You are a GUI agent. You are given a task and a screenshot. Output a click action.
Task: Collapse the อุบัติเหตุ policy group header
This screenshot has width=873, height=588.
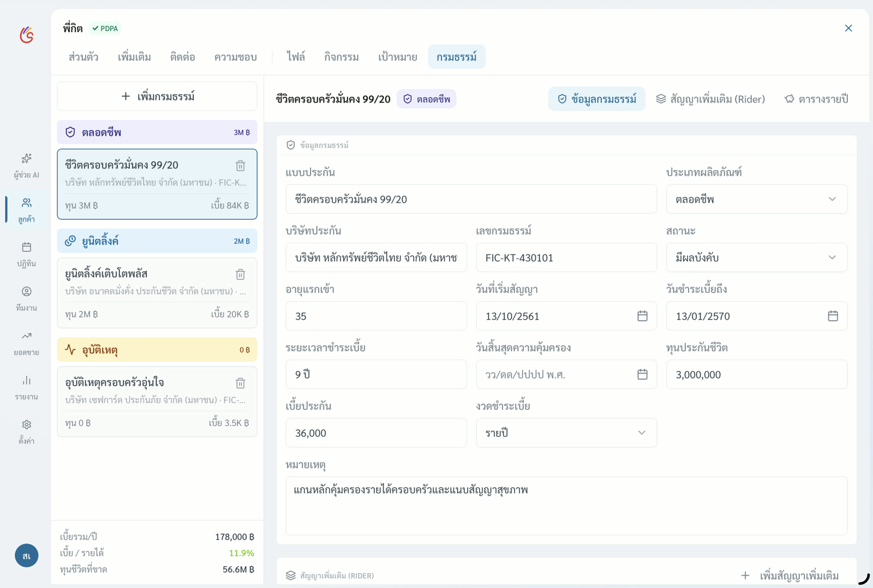point(157,350)
